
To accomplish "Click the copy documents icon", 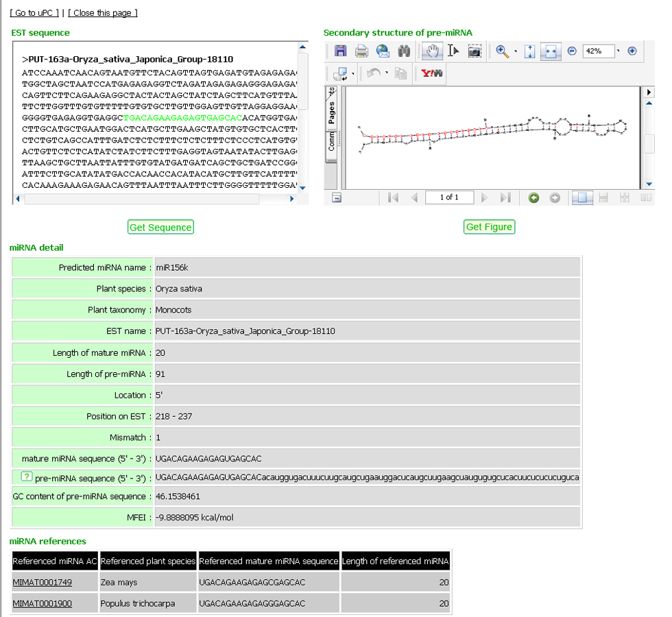I will coord(400,73).
